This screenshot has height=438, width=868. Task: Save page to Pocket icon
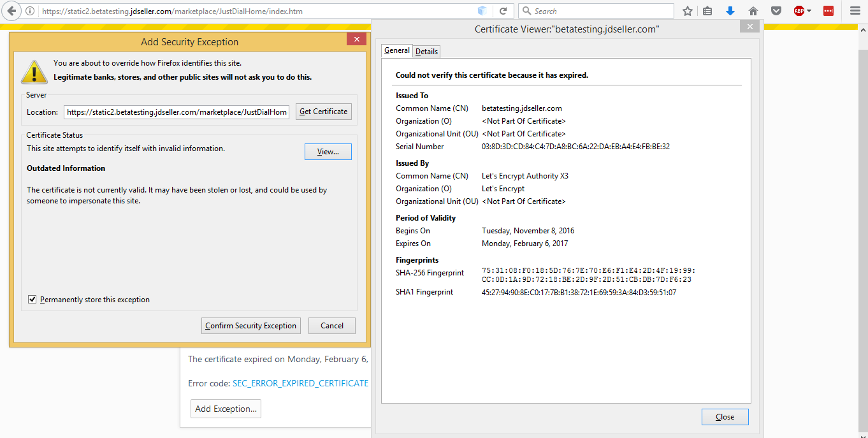click(x=776, y=11)
